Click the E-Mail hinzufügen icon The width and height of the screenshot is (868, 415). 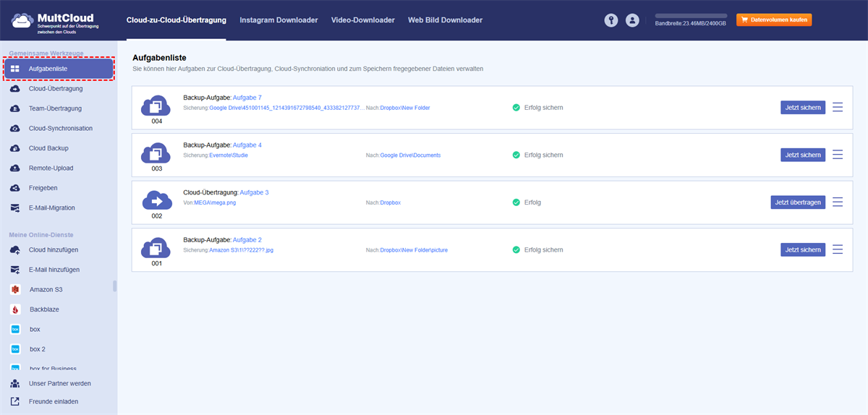click(15, 269)
